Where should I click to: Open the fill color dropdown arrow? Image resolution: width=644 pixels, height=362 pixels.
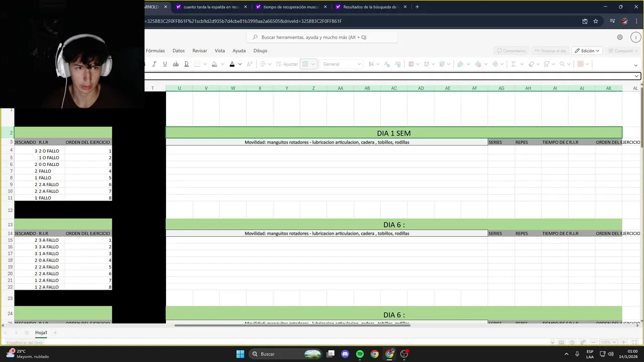(x=222, y=64)
